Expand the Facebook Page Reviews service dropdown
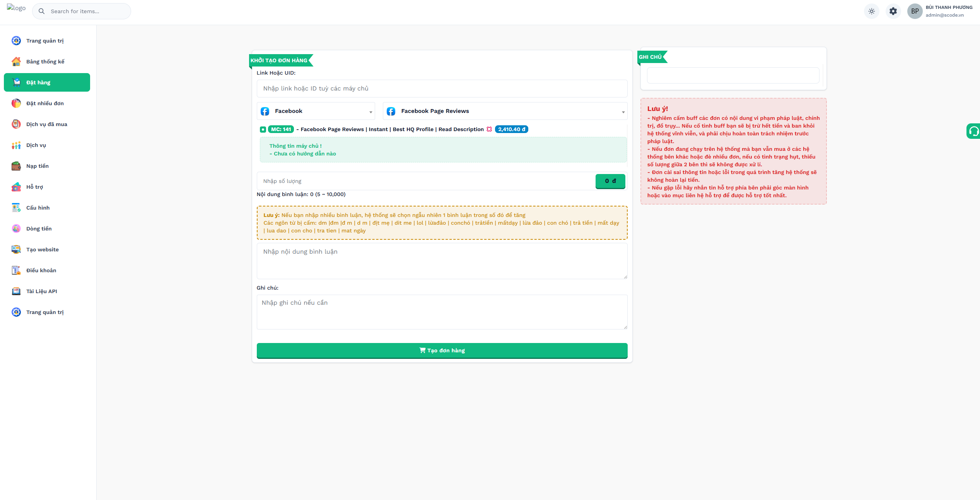Screen dimensions: 980x500 coord(505,111)
